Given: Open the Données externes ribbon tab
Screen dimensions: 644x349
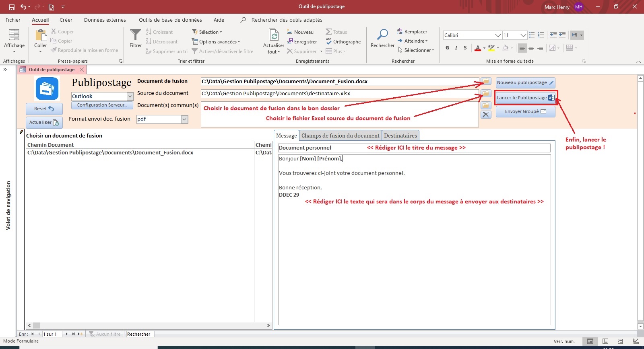Looking at the screenshot, I should coord(105,20).
